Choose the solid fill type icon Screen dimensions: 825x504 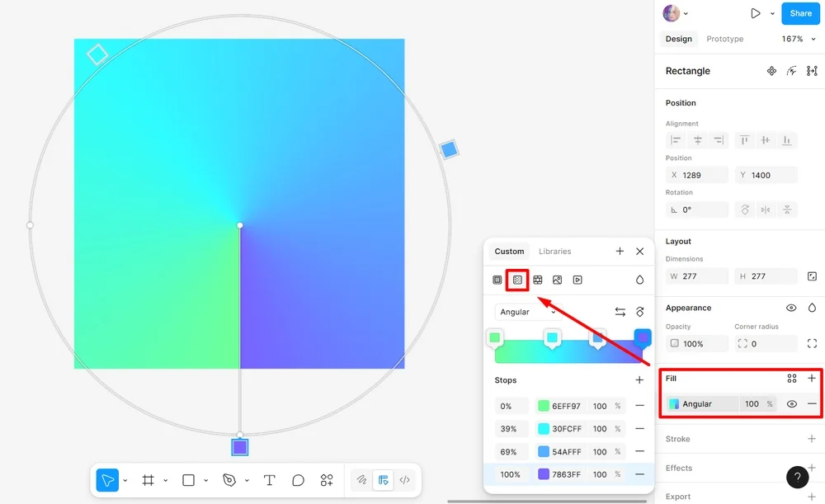click(497, 280)
